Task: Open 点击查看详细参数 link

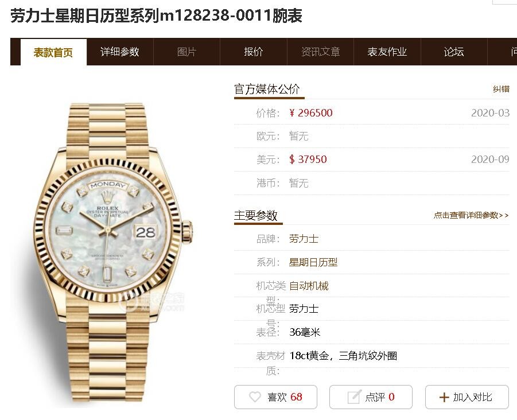Action: (471, 215)
